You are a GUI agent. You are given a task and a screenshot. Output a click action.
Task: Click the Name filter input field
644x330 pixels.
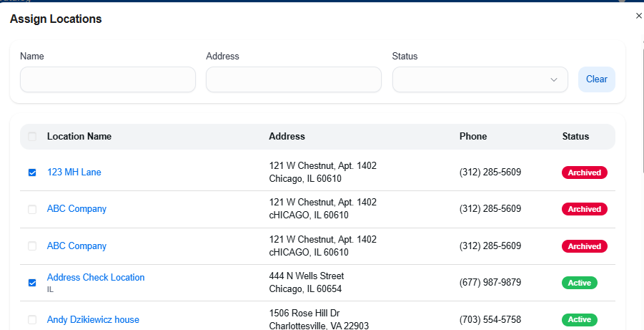107,79
